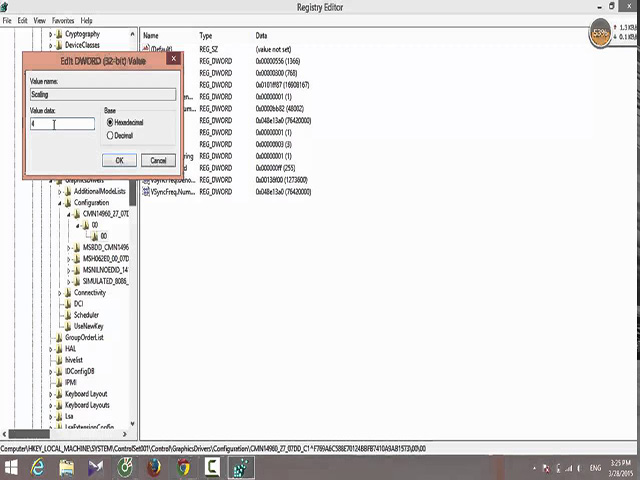Open File Explorer from the taskbar
This screenshot has height=480, width=640.
pyautogui.click(x=66, y=468)
